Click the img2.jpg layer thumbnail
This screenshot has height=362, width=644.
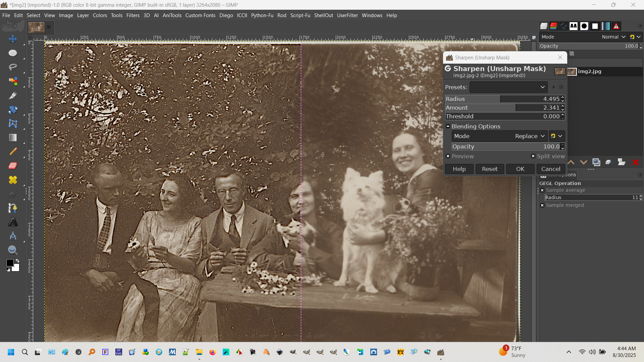pos(572,71)
